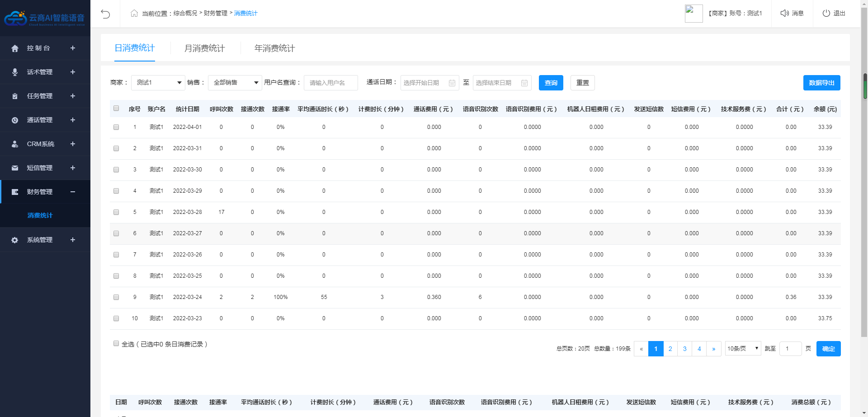Click the calendar icon in end date field

[x=524, y=83]
